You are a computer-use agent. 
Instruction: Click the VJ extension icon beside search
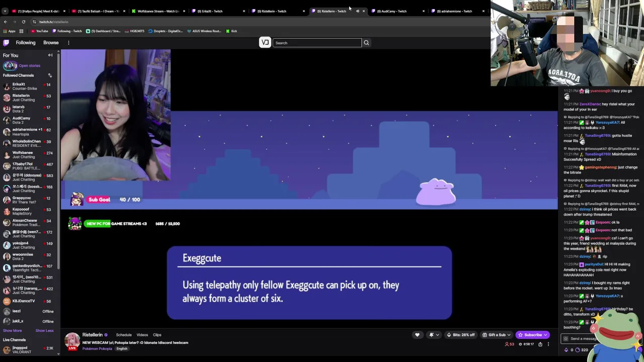coord(265,43)
